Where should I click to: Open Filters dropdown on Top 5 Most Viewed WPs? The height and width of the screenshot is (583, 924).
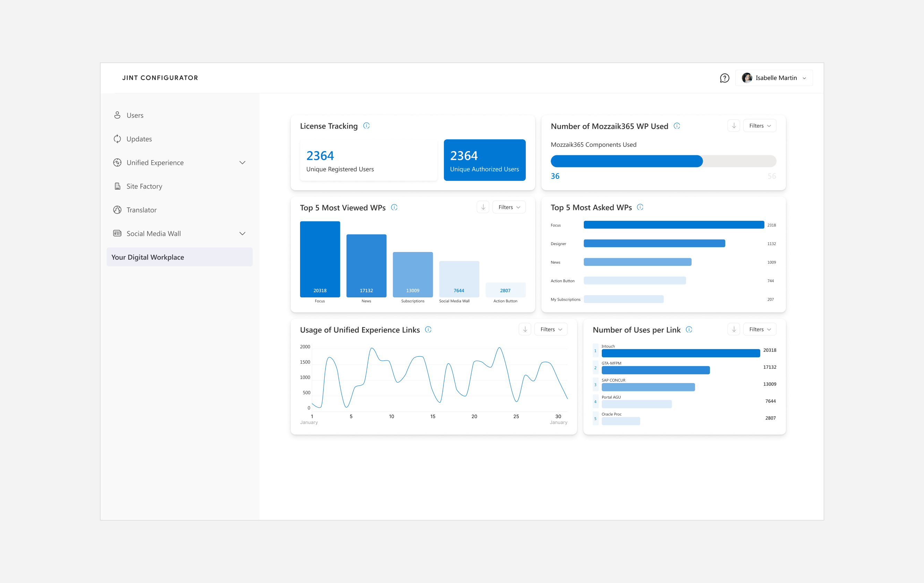pyautogui.click(x=509, y=207)
